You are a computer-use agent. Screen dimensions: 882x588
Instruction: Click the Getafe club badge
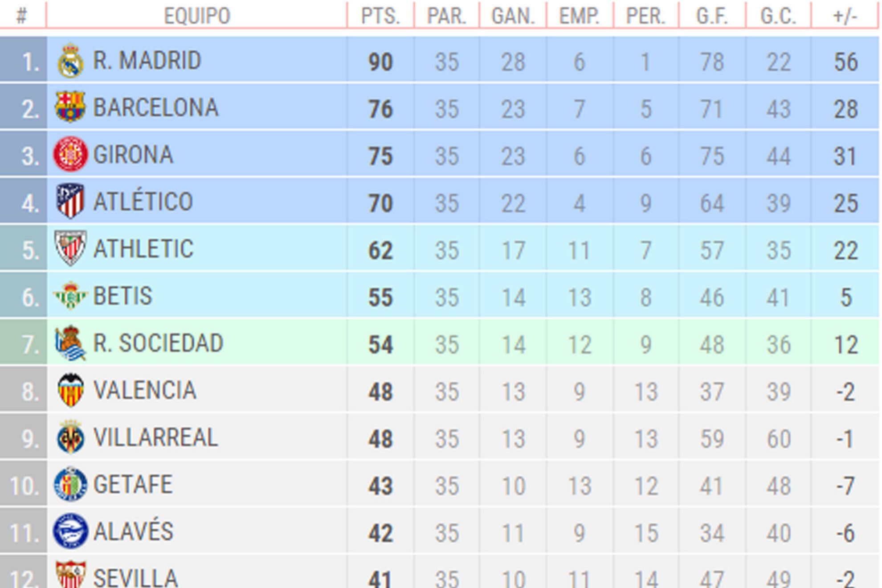(x=70, y=484)
